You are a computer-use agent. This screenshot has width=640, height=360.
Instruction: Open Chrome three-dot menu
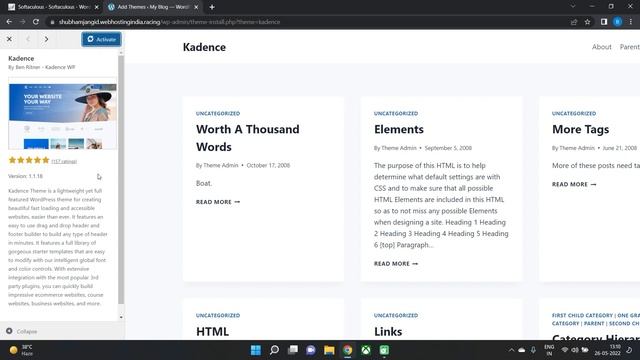point(631,22)
